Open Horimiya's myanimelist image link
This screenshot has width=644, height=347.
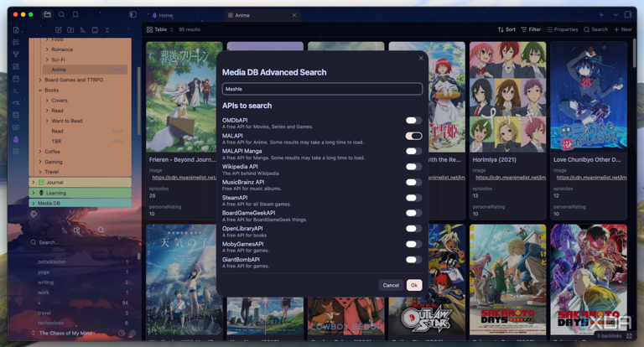[511, 178]
